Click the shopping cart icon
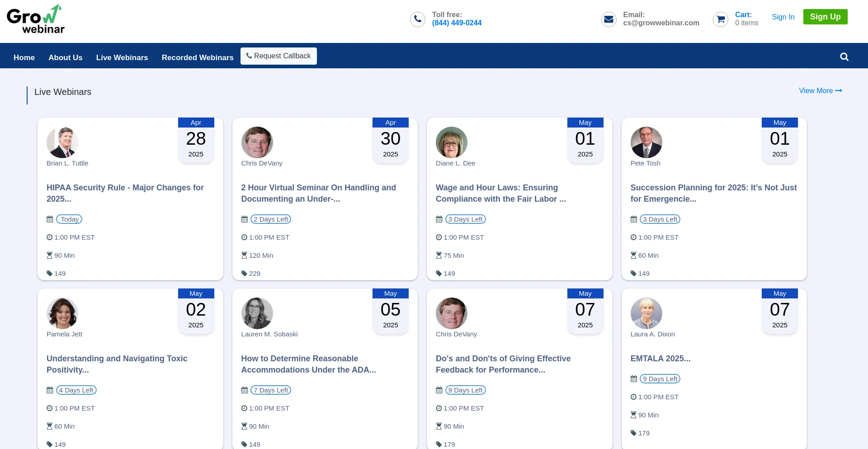The image size is (868, 449). click(x=721, y=19)
